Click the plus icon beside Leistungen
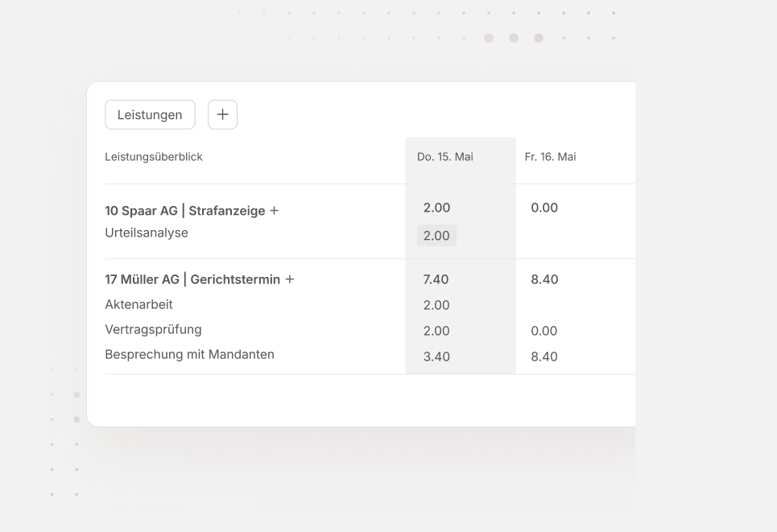This screenshot has width=777, height=532. click(x=222, y=114)
